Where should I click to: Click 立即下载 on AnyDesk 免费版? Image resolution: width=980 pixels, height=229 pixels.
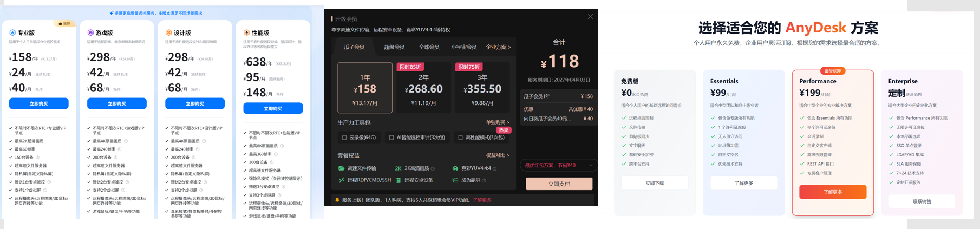655,183
